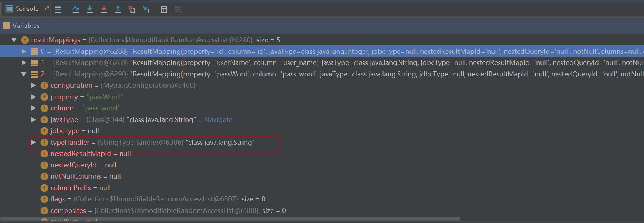Viewport: 644px width, 223px height.
Task: Collapse the ResultMapping@6290 entry arrow
Action: (x=24, y=74)
